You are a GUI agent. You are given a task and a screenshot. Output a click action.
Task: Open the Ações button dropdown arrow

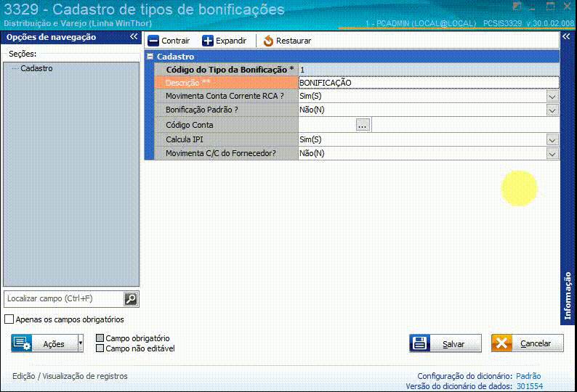point(81,343)
